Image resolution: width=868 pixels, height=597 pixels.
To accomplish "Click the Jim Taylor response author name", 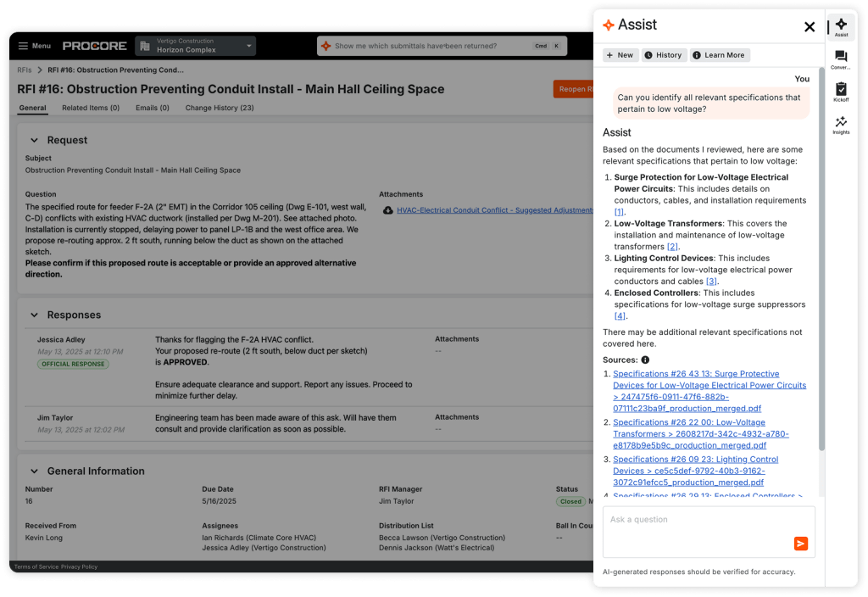I will [x=55, y=418].
